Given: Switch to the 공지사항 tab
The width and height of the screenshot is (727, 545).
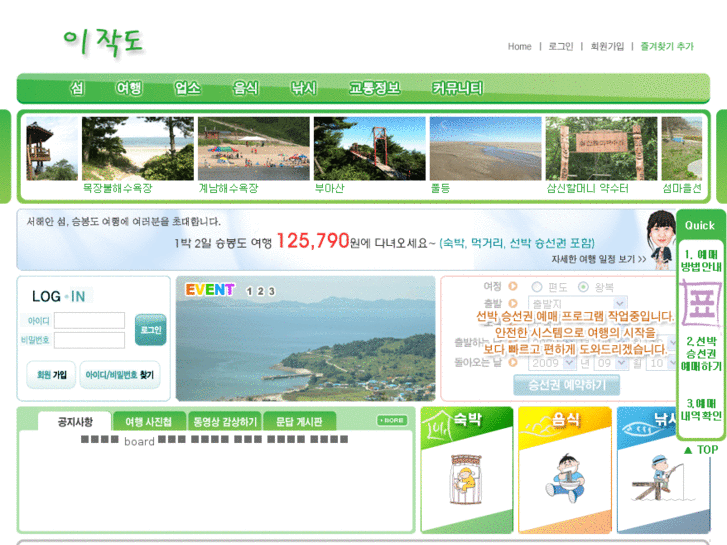Looking at the screenshot, I should pos(75,422).
